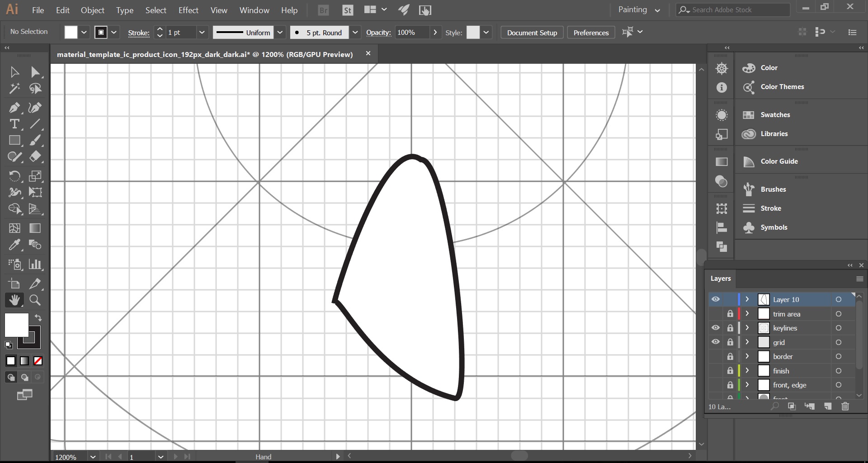The width and height of the screenshot is (868, 463).
Task: Choose the Magic Wand tool
Action: pyautogui.click(x=14, y=89)
